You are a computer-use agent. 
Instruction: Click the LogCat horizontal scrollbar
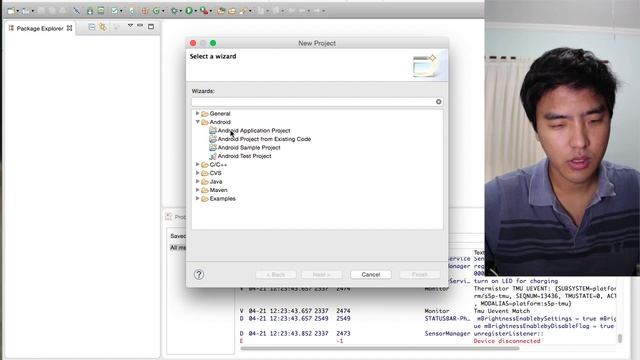click(380, 348)
